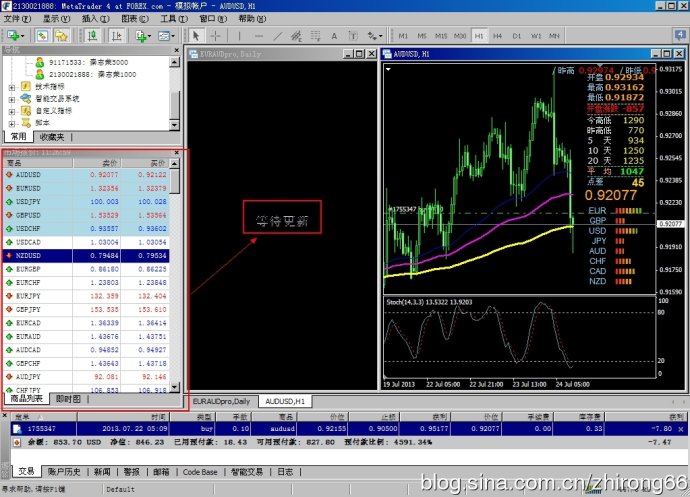The image size is (690, 497).
Task: Switch to M15 timeframe
Action: click(439, 36)
